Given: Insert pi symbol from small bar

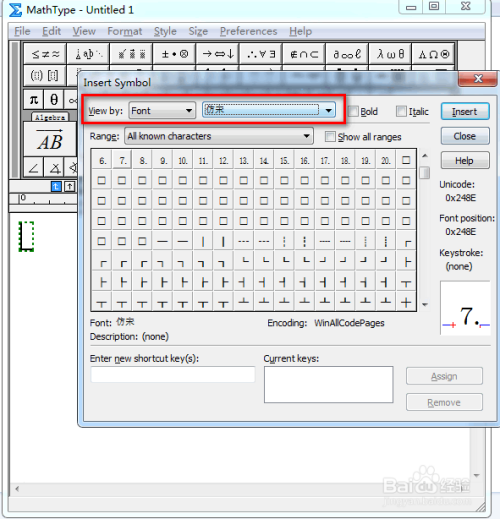Looking at the screenshot, I should (x=34, y=99).
